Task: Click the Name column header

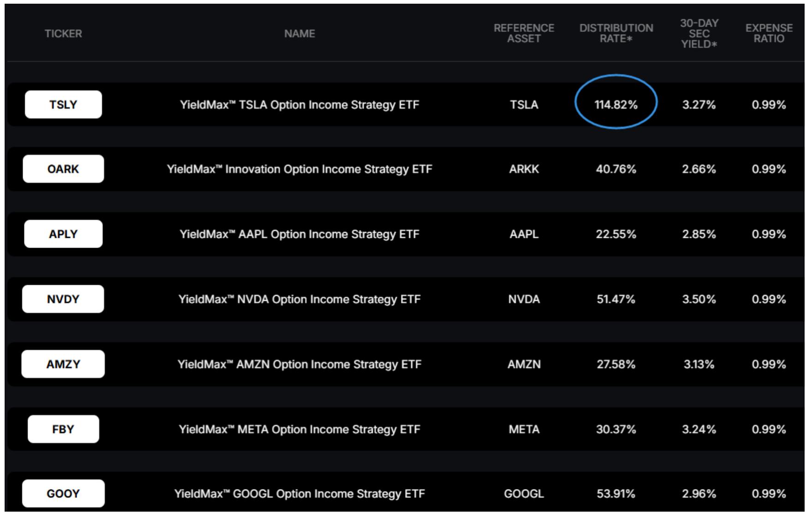Action: 299,34
